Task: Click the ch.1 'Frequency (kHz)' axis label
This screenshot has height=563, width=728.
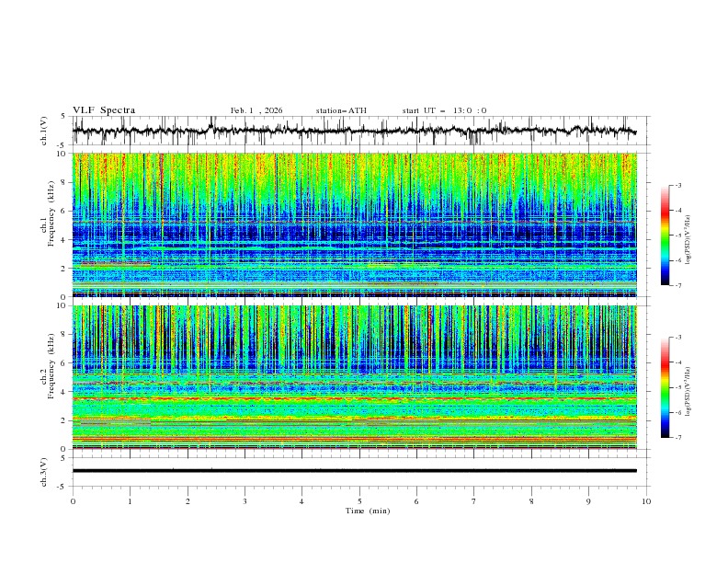Action: [51, 213]
